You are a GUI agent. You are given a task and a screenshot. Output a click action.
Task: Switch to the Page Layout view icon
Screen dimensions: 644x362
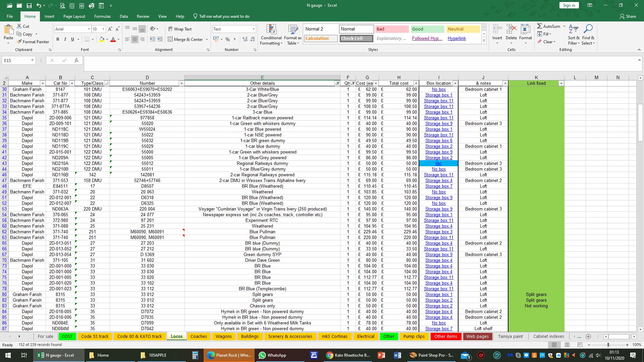567,345
